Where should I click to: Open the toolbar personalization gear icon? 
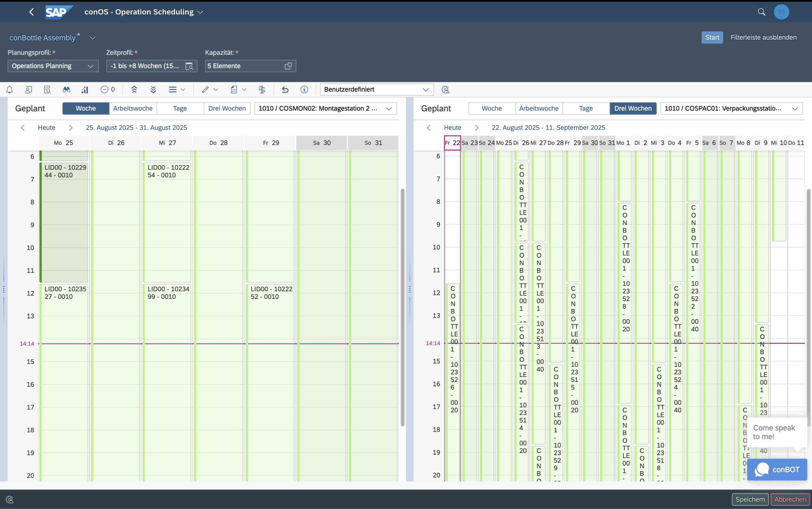coord(445,89)
